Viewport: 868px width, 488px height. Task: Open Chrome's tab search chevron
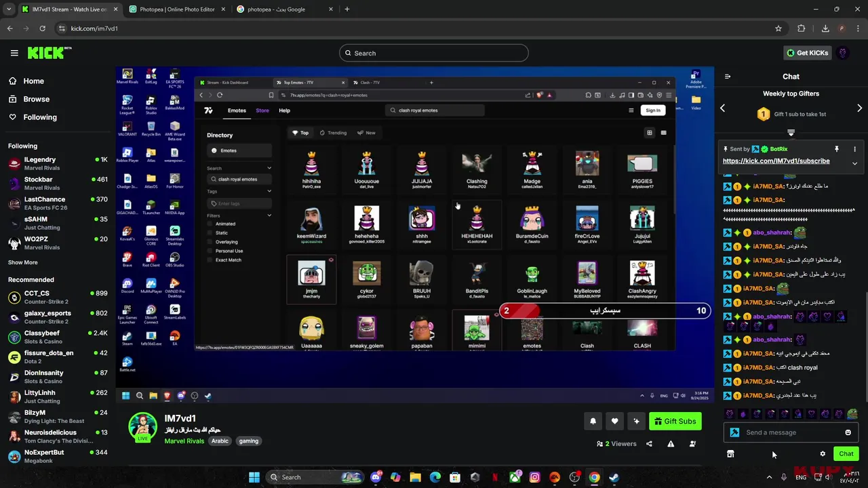[9, 9]
